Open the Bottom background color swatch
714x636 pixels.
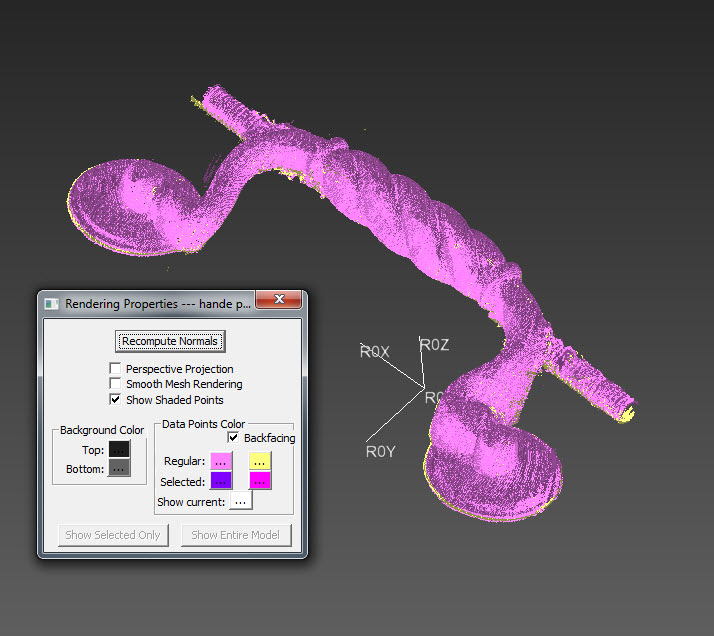(119, 468)
